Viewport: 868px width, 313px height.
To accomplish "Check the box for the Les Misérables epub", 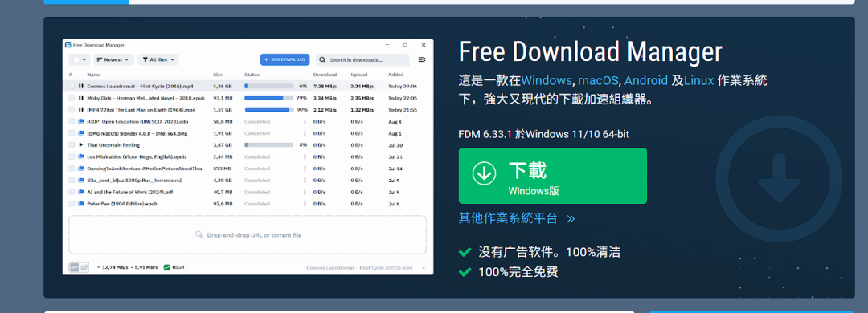I will [72, 156].
